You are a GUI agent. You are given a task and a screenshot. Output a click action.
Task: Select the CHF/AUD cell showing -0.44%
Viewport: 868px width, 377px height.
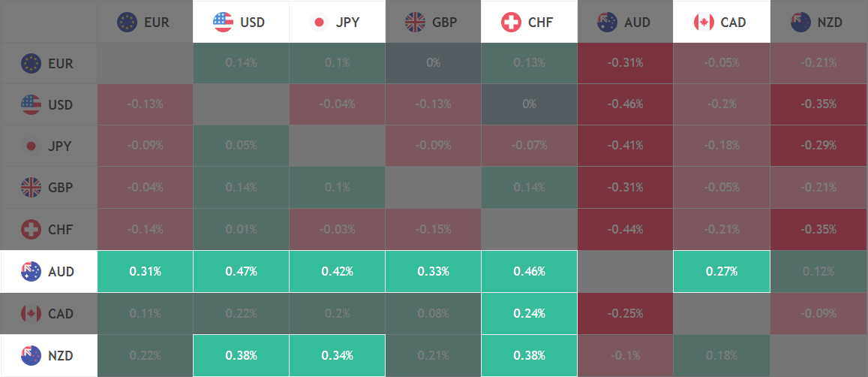[625, 229]
